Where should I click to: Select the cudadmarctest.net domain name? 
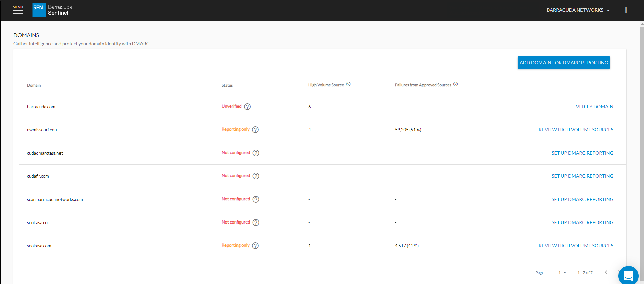coord(45,153)
